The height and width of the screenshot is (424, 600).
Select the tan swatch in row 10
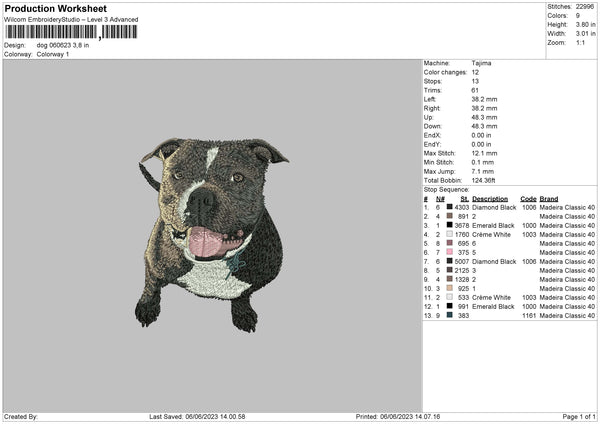[x=450, y=288]
